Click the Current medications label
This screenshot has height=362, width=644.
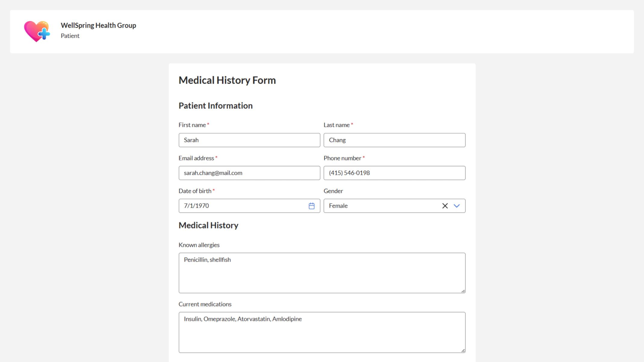coord(205,304)
